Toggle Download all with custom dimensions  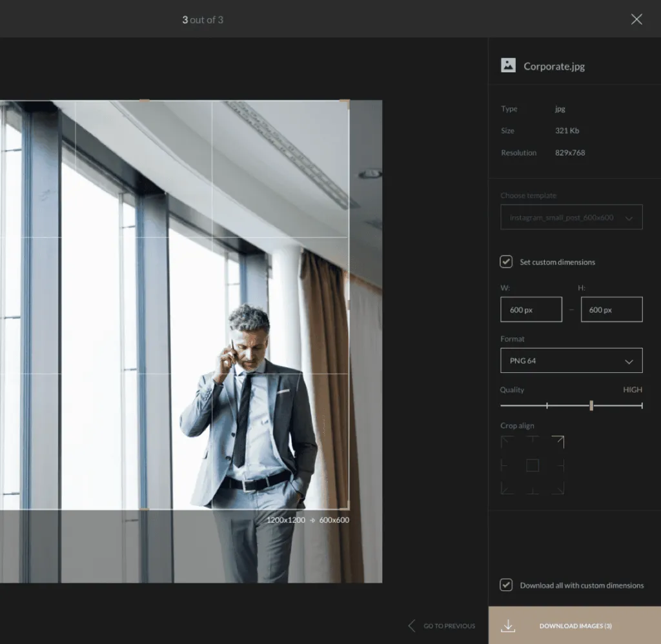coord(506,585)
